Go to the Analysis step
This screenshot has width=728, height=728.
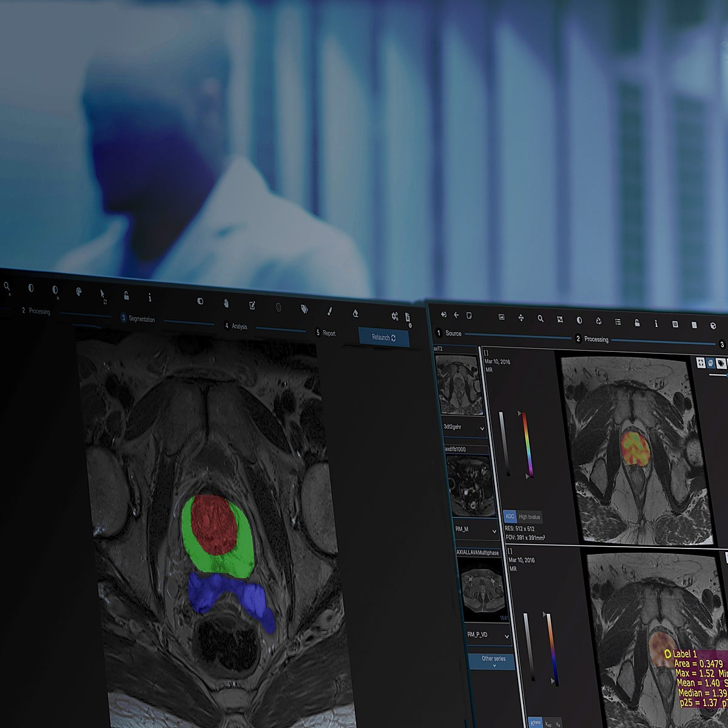[x=237, y=326]
